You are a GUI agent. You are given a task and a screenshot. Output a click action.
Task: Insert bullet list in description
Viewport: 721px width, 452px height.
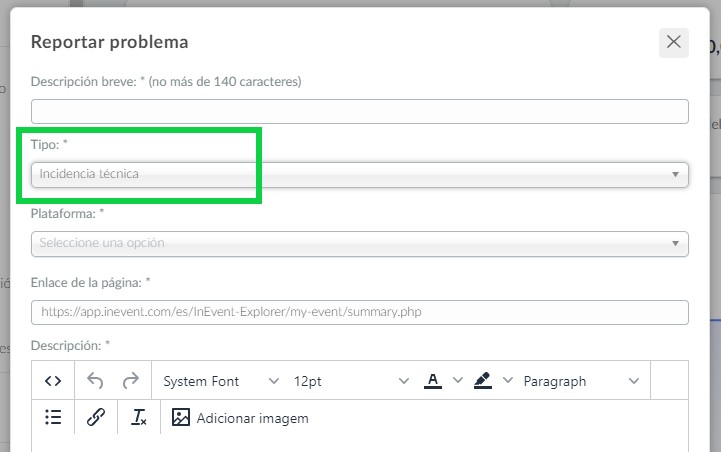(53, 417)
